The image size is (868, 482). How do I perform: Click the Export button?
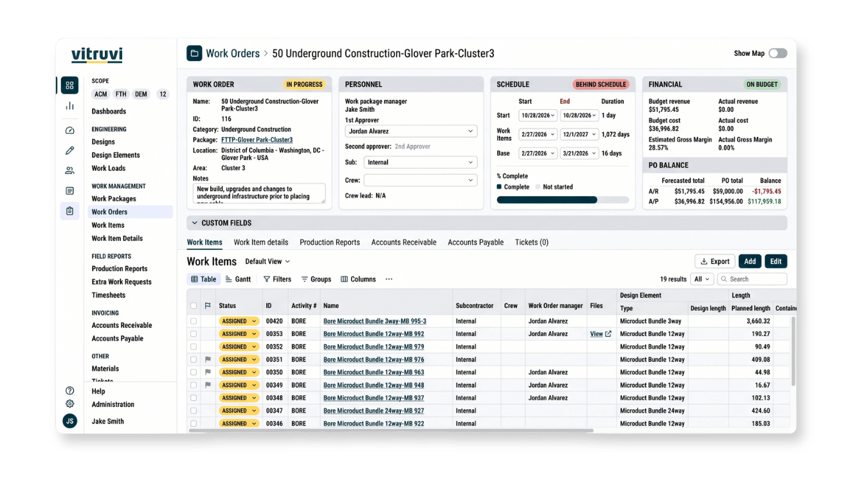(x=715, y=262)
